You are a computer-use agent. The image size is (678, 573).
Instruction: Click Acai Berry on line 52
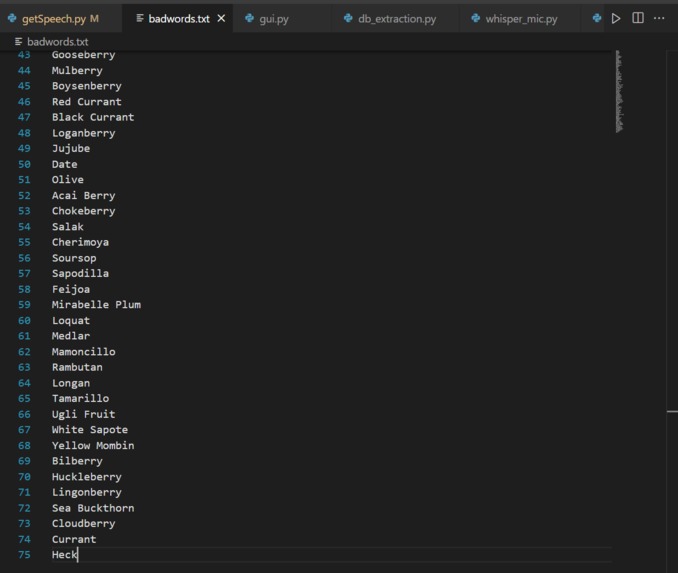click(x=83, y=195)
